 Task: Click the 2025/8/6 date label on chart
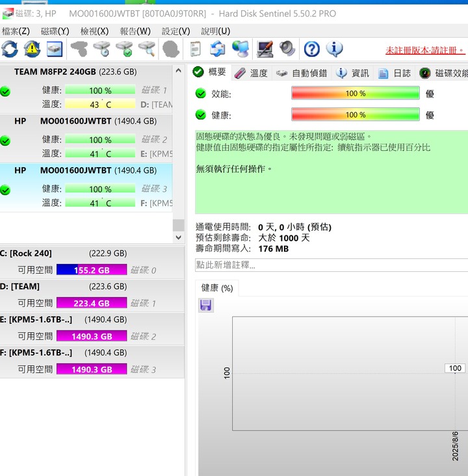click(x=455, y=445)
